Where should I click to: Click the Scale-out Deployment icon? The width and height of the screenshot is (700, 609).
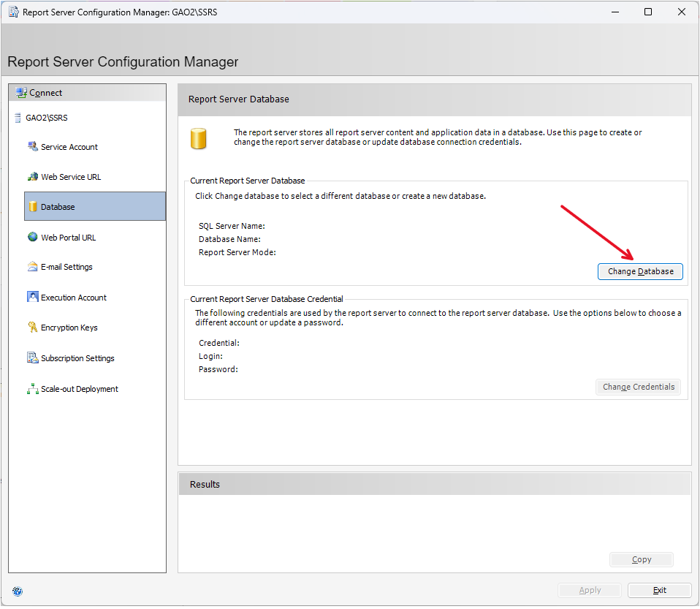point(33,389)
